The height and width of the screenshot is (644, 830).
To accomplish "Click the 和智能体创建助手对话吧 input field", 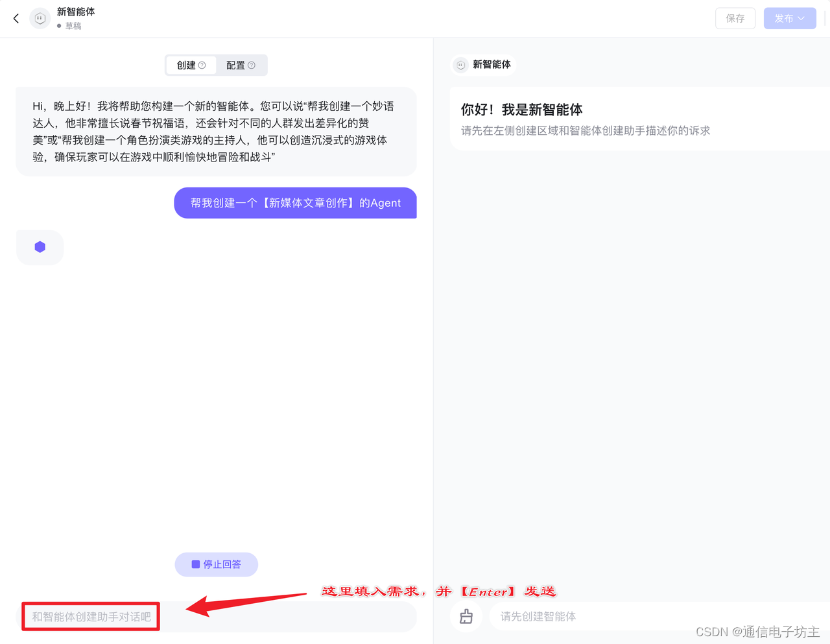I will pyautogui.click(x=91, y=617).
